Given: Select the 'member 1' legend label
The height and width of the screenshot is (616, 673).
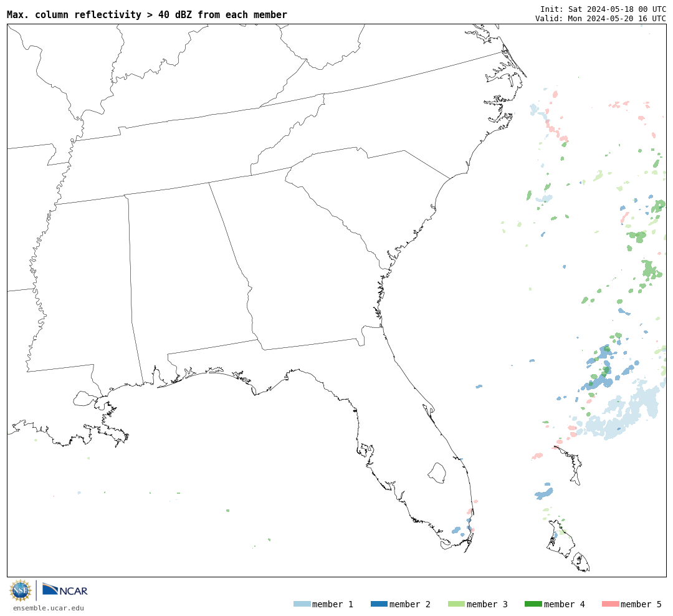Looking at the screenshot, I should click(x=333, y=604).
